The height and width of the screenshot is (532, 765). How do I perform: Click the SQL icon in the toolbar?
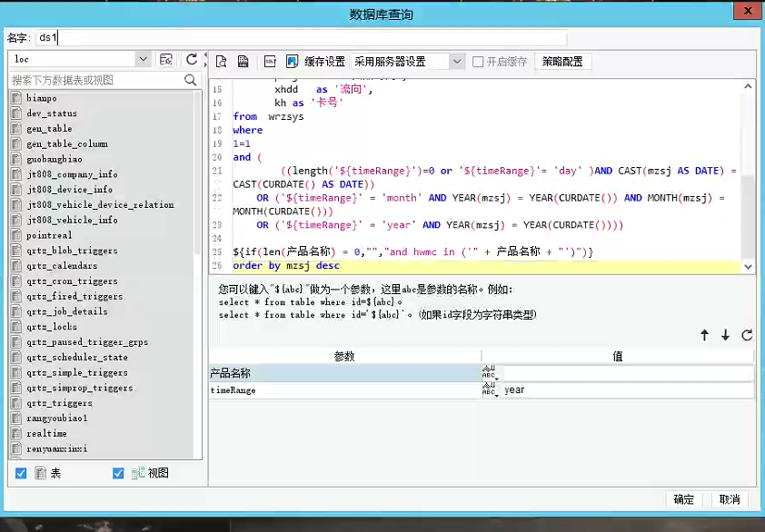click(x=270, y=62)
